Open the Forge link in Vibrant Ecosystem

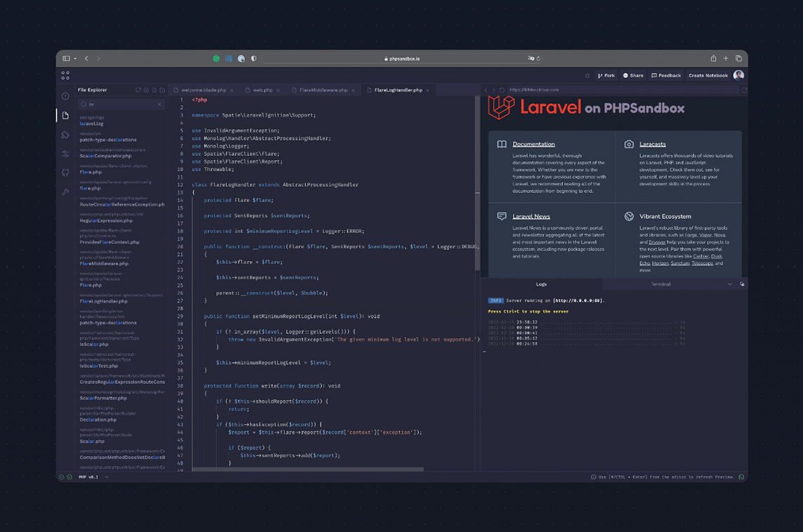[x=690, y=235]
